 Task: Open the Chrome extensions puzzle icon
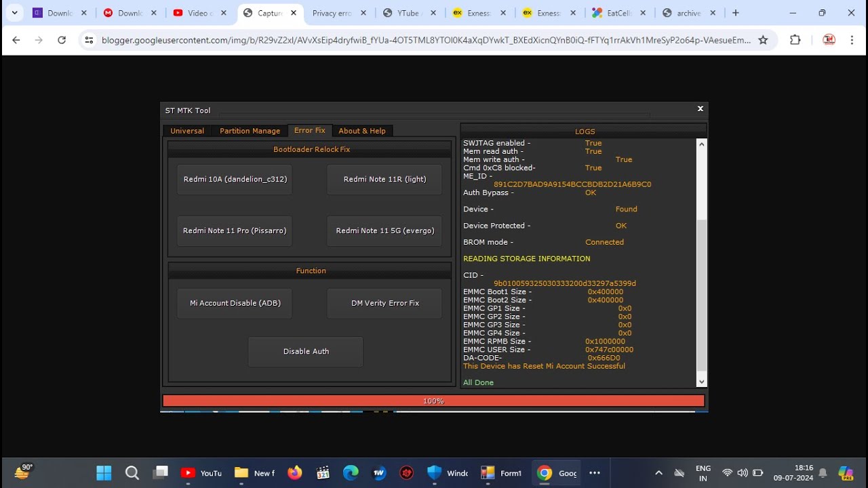pos(795,40)
